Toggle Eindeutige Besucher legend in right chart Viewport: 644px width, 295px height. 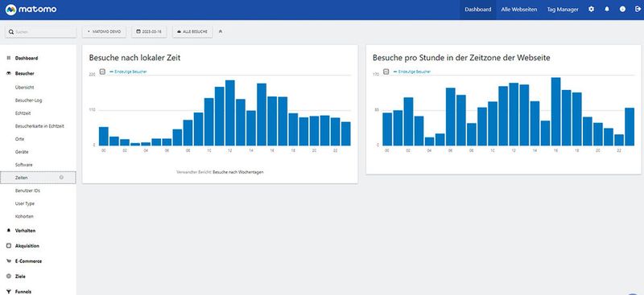coord(411,72)
